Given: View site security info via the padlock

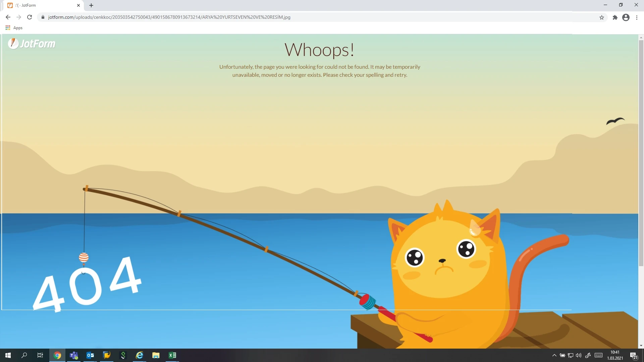Looking at the screenshot, I should [43, 17].
